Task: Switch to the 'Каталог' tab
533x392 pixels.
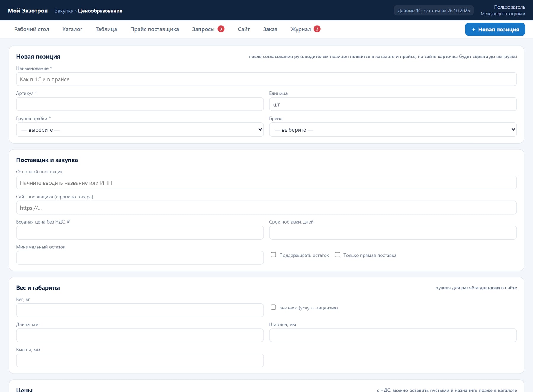Action: (x=72, y=29)
